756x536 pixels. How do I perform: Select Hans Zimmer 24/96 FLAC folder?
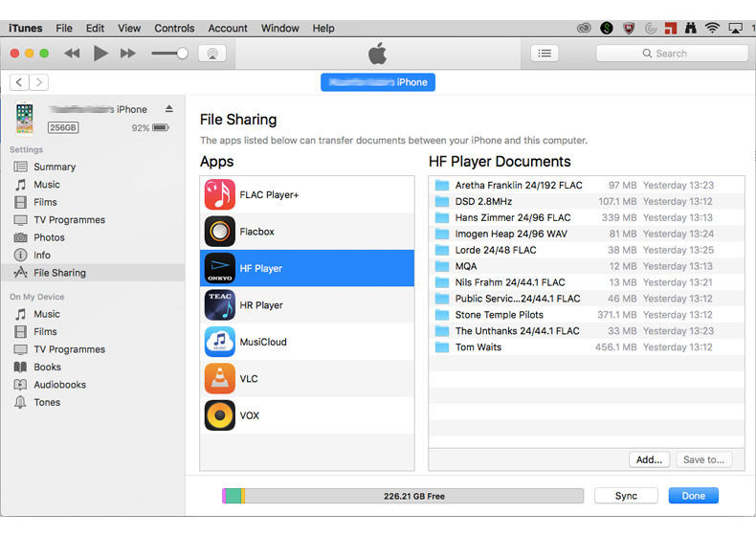pyautogui.click(x=587, y=217)
